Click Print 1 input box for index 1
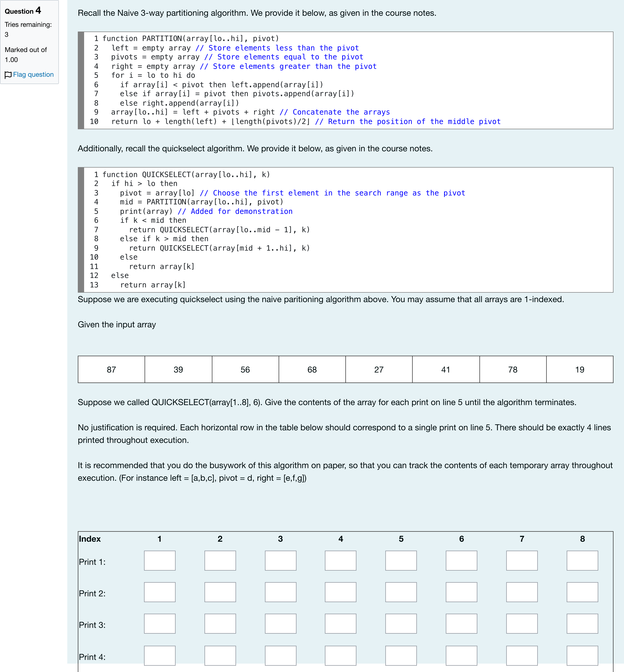 pyautogui.click(x=160, y=561)
